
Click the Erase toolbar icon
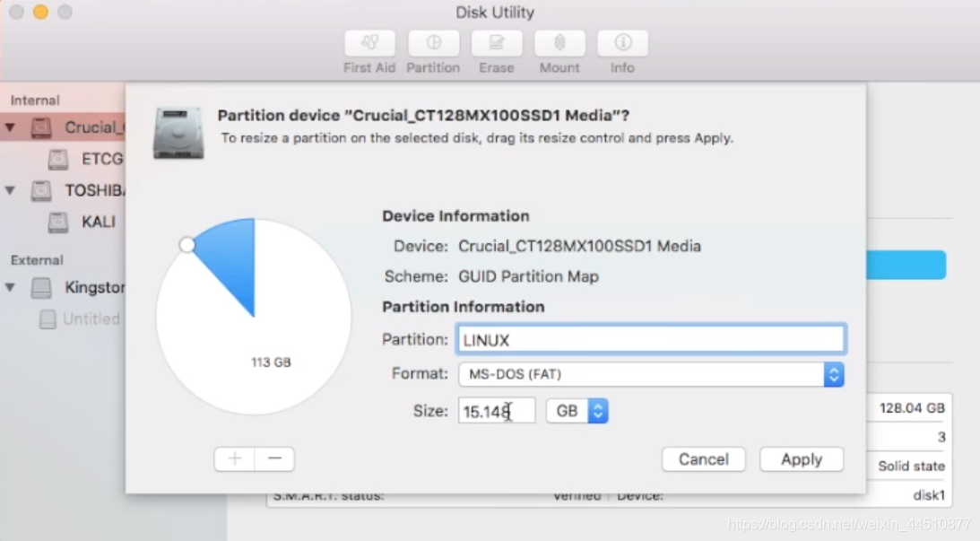click(x=496, y=44)
